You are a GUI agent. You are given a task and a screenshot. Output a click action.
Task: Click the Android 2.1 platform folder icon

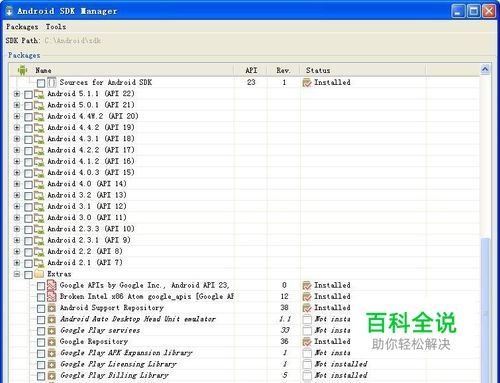(x=39, y=263)
